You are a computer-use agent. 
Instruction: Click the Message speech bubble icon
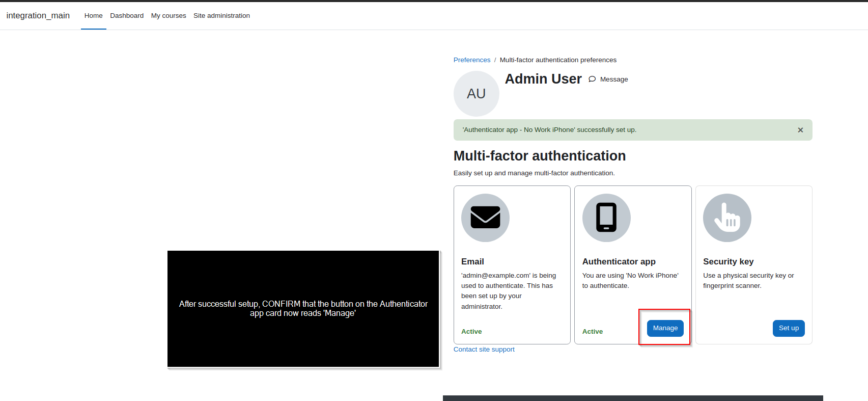tap(592, 79)
